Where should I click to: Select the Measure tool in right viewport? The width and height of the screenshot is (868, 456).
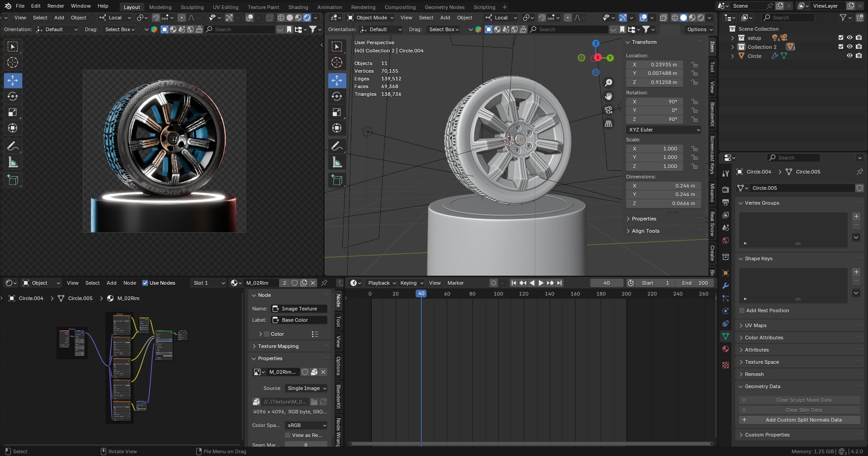coord(337,162)
